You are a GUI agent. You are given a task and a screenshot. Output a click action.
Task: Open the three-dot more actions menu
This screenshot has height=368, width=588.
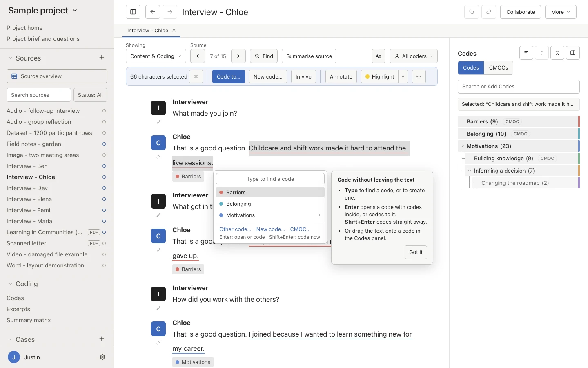point(419,76)
